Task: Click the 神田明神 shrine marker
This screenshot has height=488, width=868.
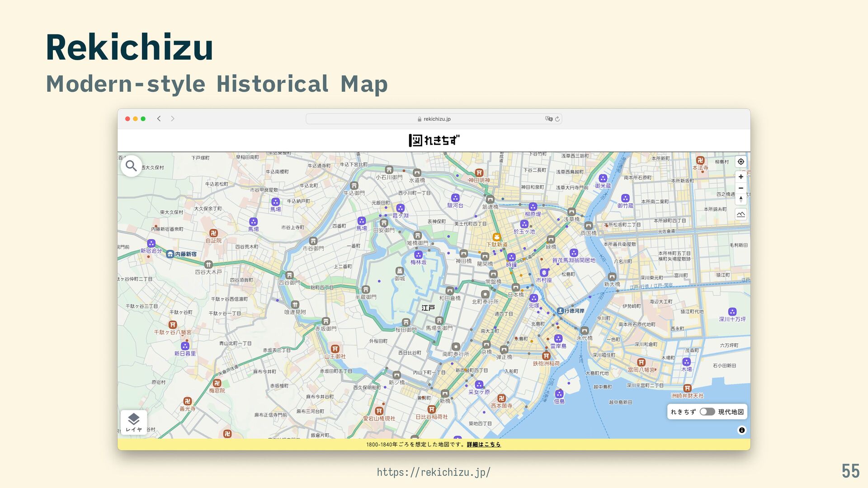Action: 479,173
